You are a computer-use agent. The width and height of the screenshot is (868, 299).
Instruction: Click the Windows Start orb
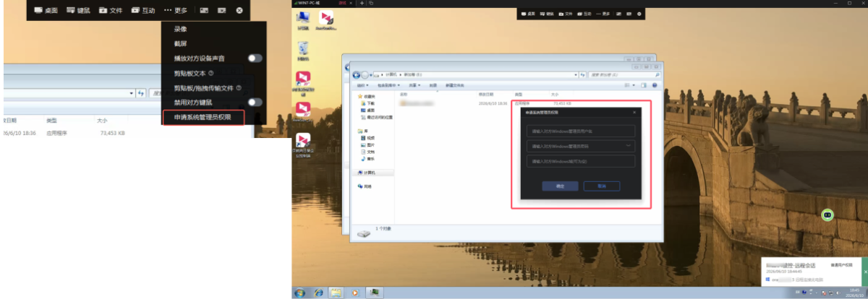point(299,292)
